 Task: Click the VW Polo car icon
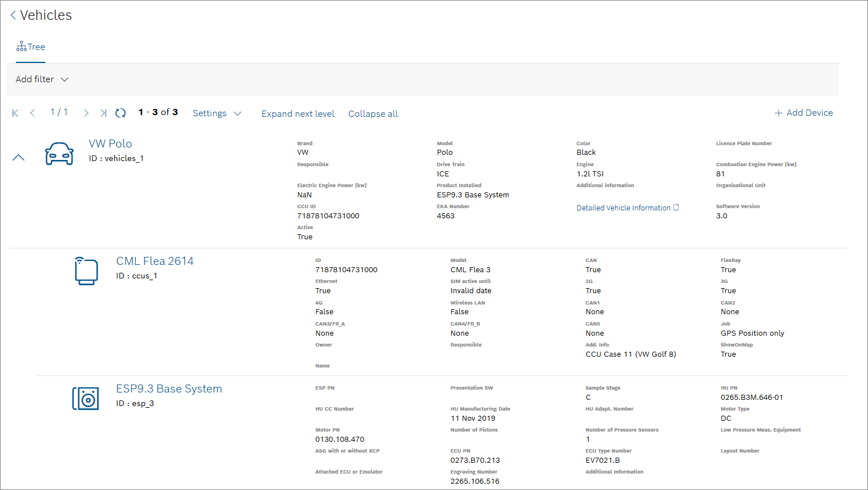pyautogui.click(x=59, y=154)
